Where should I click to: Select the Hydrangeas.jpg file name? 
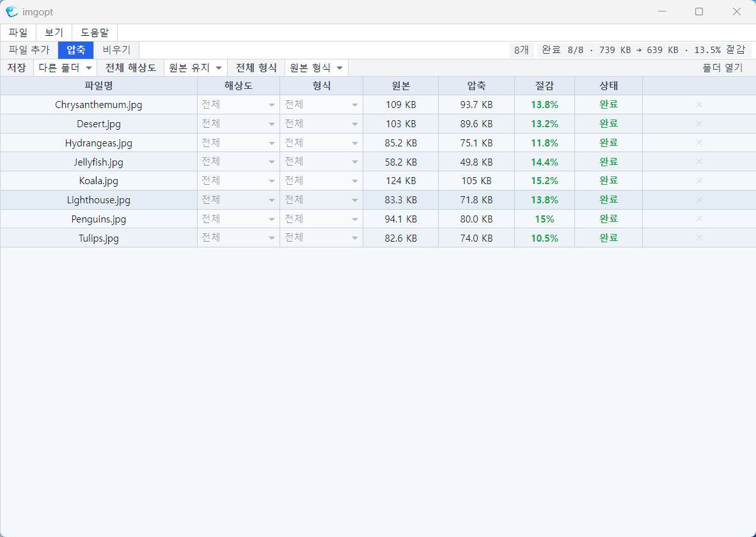(98, 143)
